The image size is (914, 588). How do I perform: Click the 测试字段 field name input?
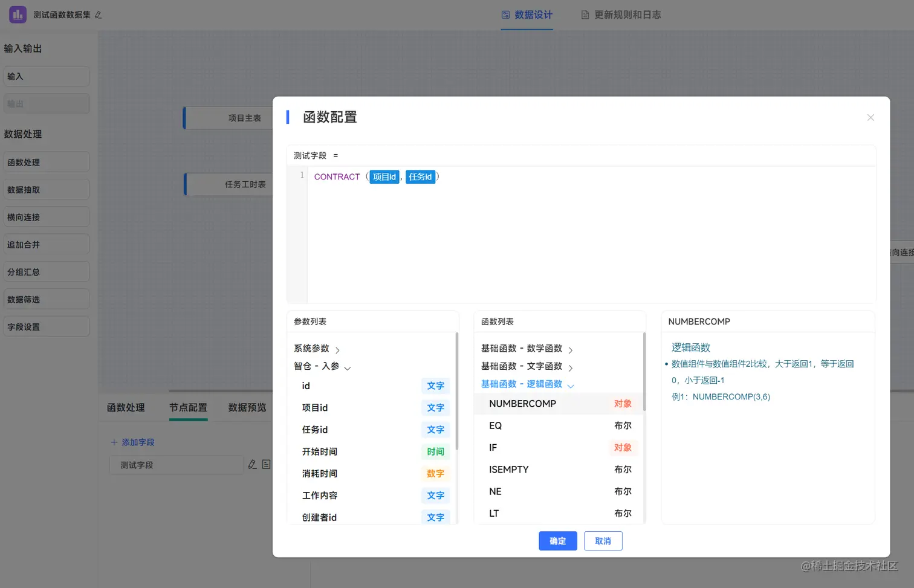[x=177, y=465]
